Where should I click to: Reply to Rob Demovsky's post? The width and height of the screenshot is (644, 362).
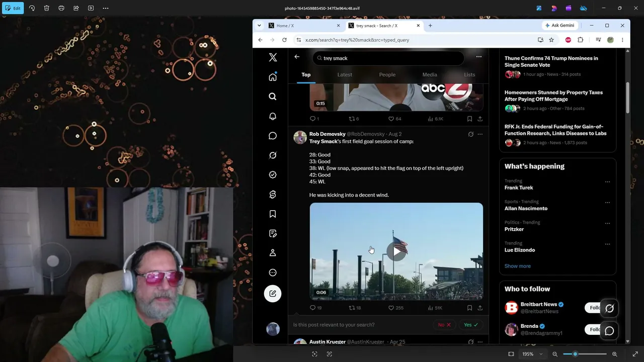[x=315, y=308]
